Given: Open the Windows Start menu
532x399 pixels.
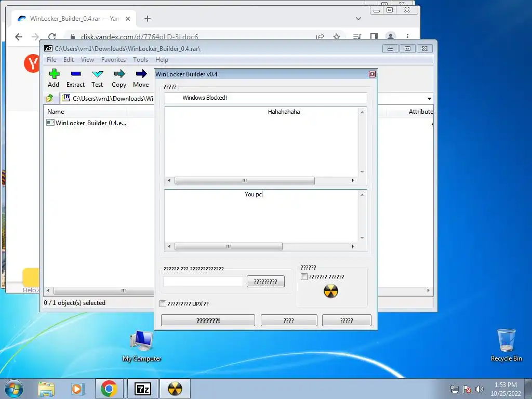Looking at the screenshot, I should (14, 389).
